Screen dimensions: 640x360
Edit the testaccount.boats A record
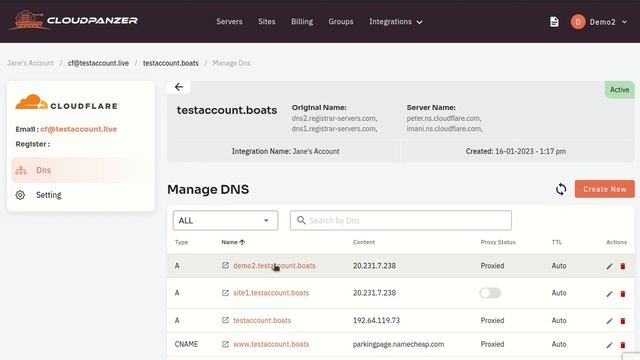click(x=609, y=321)
